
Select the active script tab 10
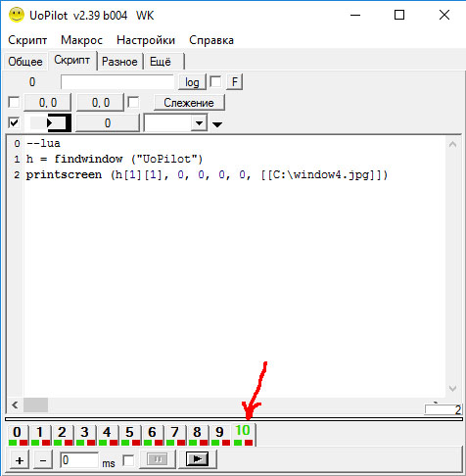(x=244, y=434)
